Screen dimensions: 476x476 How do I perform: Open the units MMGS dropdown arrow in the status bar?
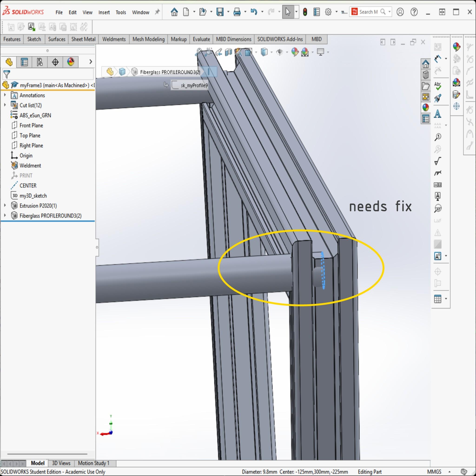[x=450, y=472]
